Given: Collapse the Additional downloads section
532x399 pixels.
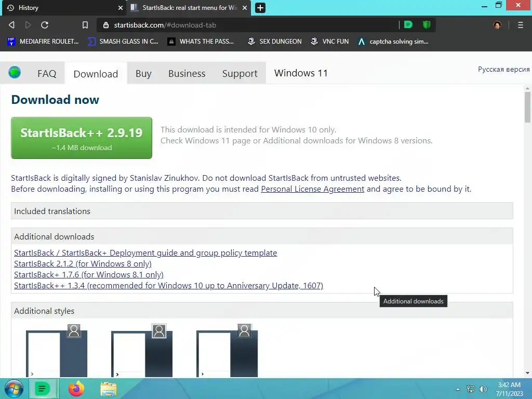Looking at the screenshot, I should pos(262,236).
